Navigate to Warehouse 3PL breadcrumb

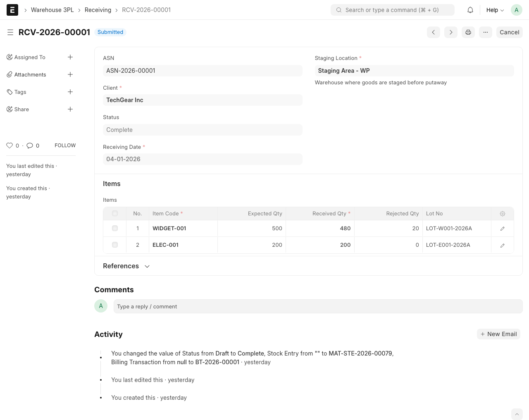pyautogui.click(x=52, y=10)
